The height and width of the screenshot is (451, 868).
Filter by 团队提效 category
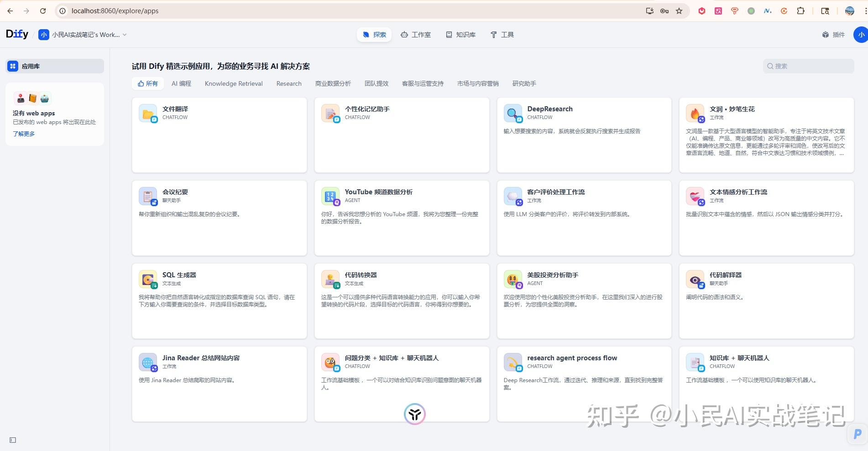coord(376,83)
